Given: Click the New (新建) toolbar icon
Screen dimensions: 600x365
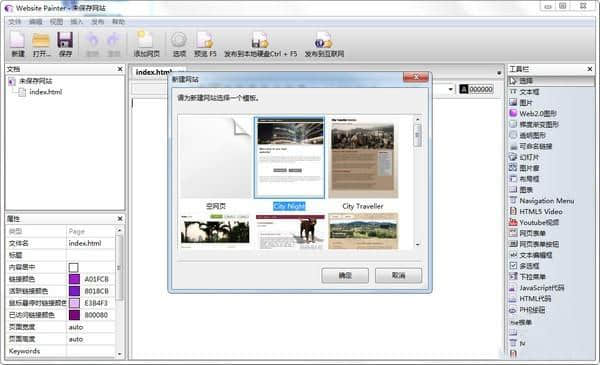Looking at the screenshot, I should (x=17, y=41).
